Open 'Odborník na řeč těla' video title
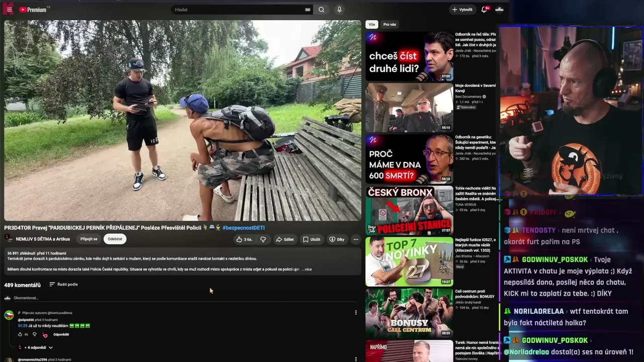The image size is (644, 362). tap(475, 39)
